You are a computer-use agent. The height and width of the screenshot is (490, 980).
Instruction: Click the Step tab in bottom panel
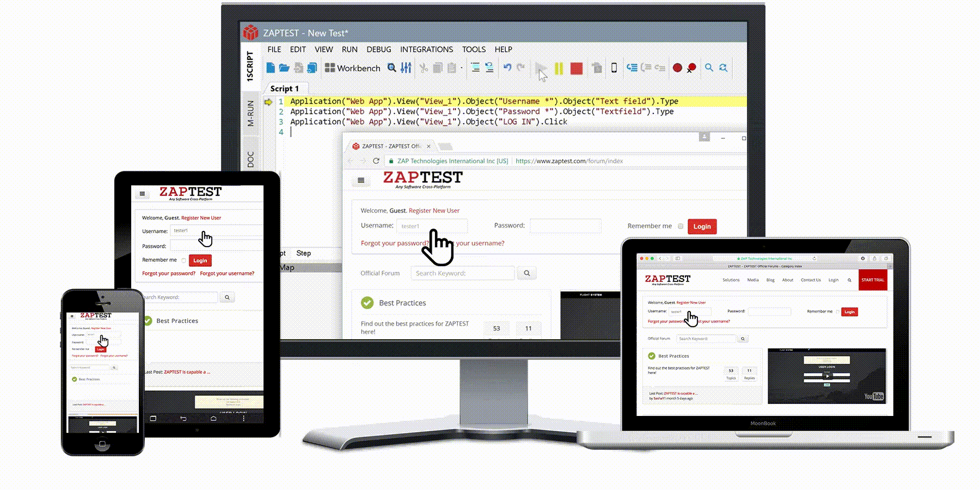(303, 253)
